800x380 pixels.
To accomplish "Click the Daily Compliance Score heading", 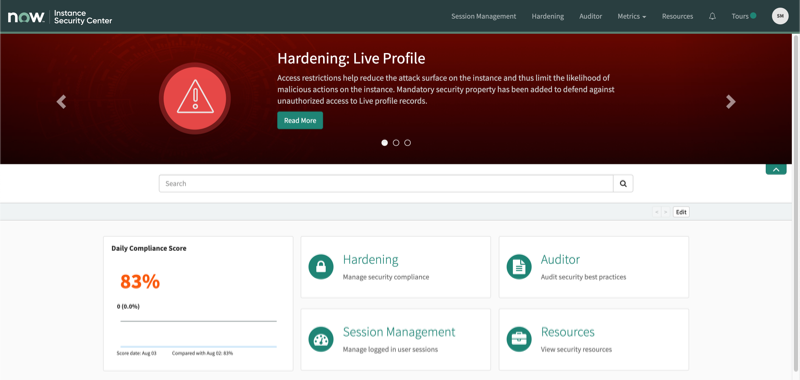I will click(149, 248).
